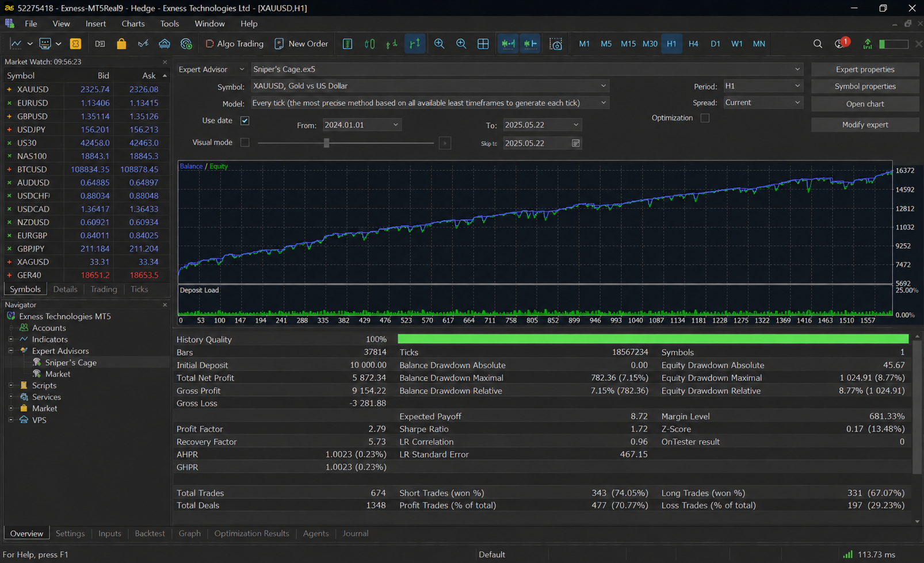Click the green signal level icon in the toolbar
The image size is (924, 563).
868,44
